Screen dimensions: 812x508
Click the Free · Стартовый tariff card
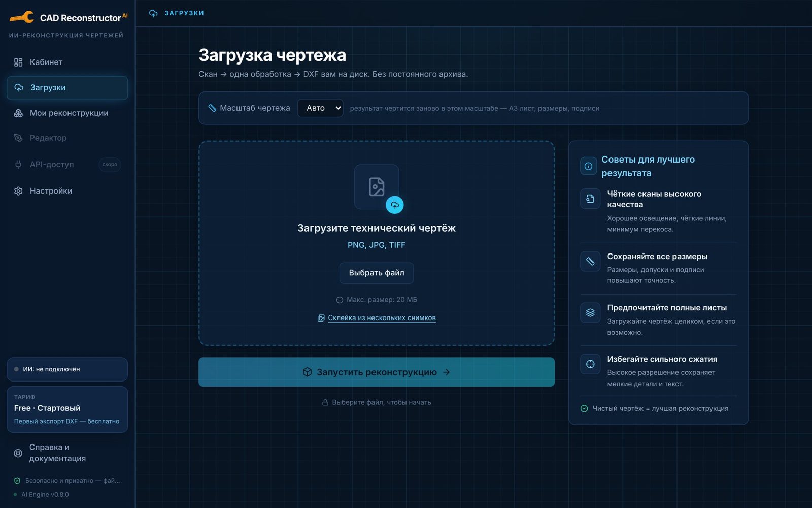(67, 409)
